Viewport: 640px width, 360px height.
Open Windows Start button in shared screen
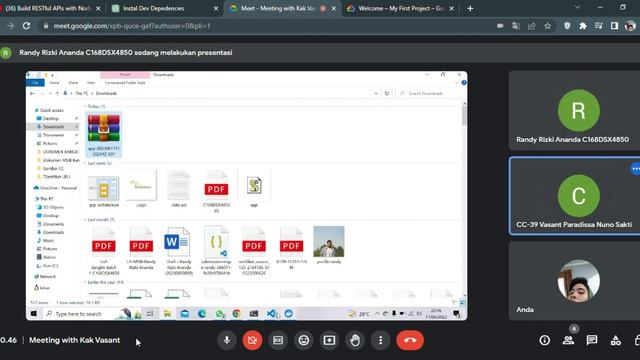pyautogui.click(x=34, y=313)
